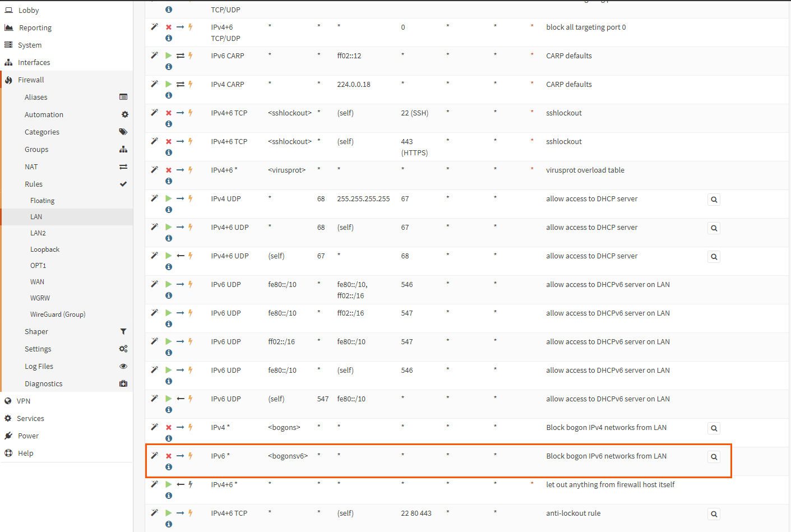Open the Lobby page
Screen dimensions: 791x532
(26, 10)
